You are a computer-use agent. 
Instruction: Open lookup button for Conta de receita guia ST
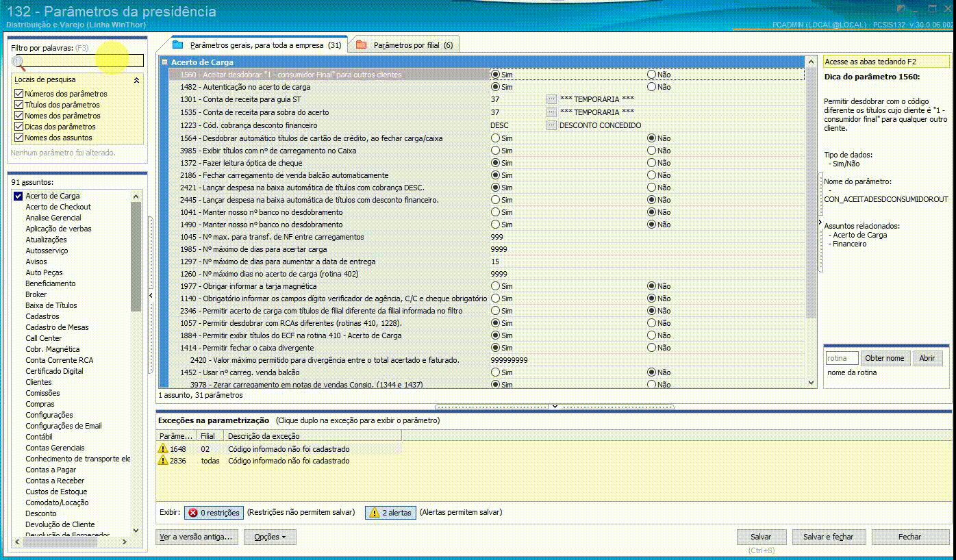[551, 99]
